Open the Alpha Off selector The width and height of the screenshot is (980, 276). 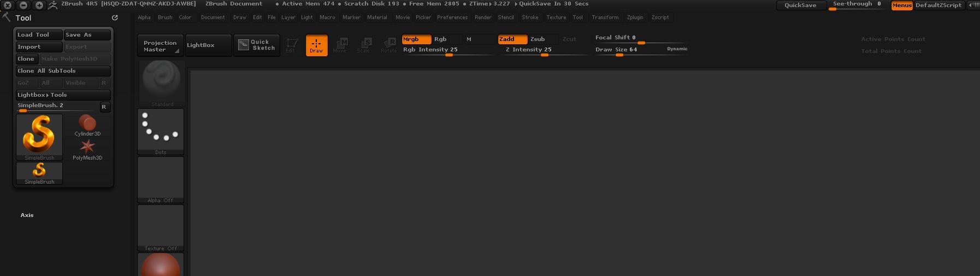coord(161,180)
